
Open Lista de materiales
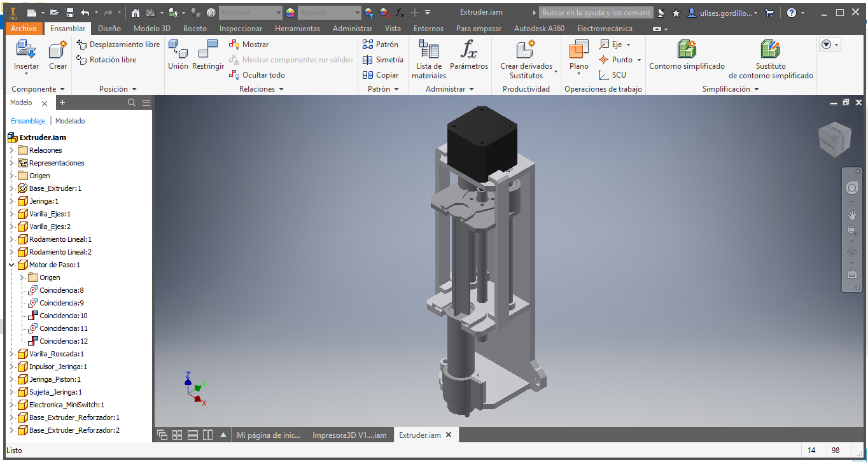pyautogui.click(x=429, y=59)
